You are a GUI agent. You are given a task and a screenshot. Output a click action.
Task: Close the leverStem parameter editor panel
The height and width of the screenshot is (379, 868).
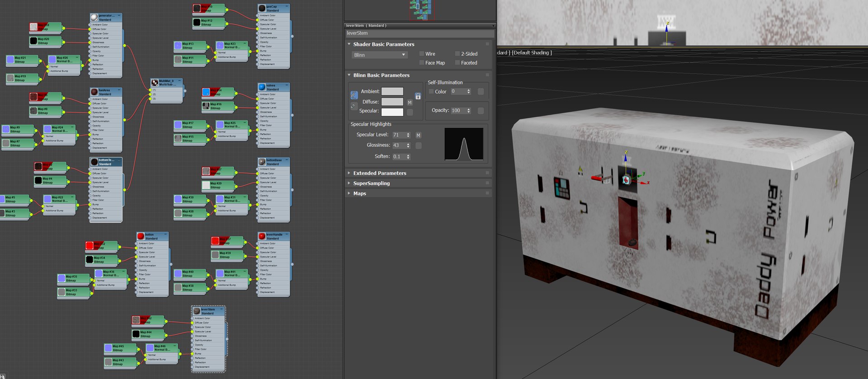click(x=493, y=26)
